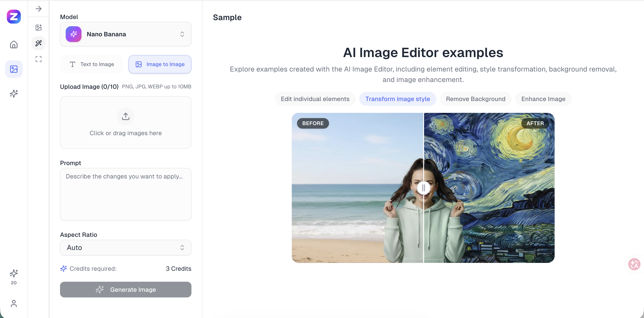This screenshot has width=644, height=318.
Task: Select the Transform image style tab
Action: [x=398, y=99]
